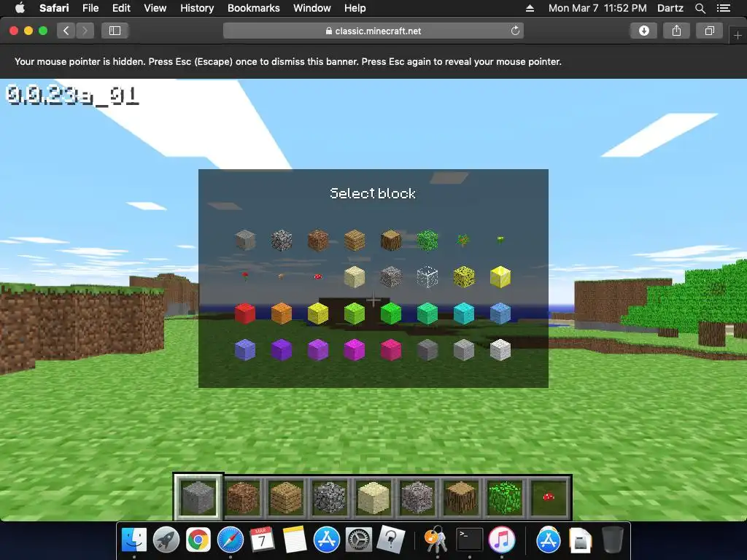Open the View menu

pyautogui.click(x=155, y=8)
